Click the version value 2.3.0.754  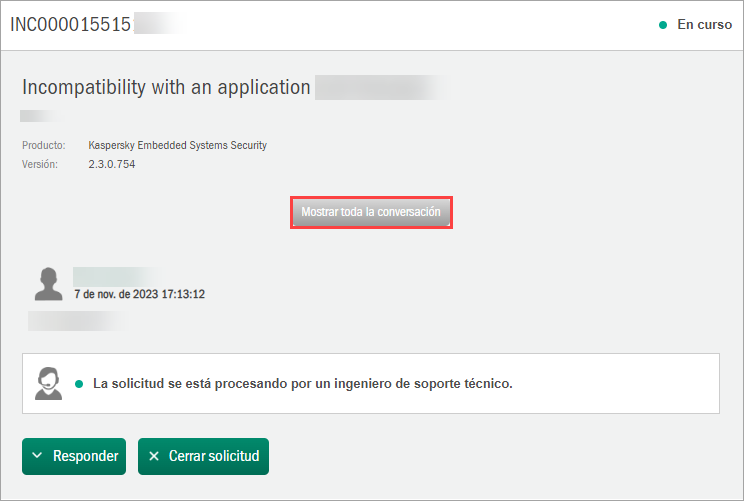pos(112,164)
